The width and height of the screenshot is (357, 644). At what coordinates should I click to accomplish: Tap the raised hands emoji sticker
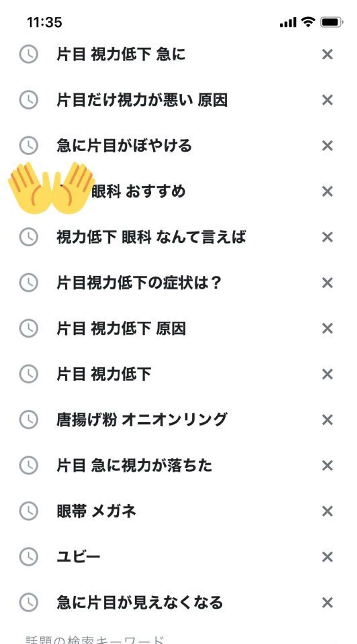tap(52, 188)
